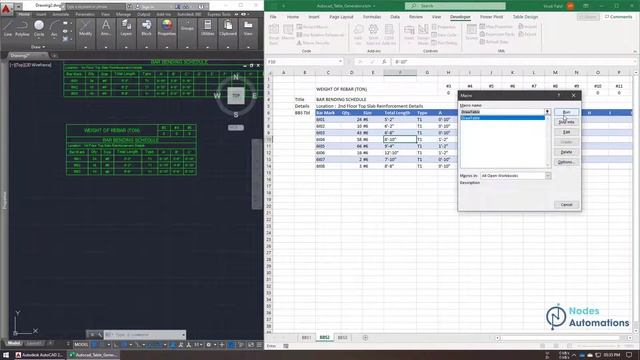
Task: Switch to AutoCAD from the taskbar
Action: 39,355
